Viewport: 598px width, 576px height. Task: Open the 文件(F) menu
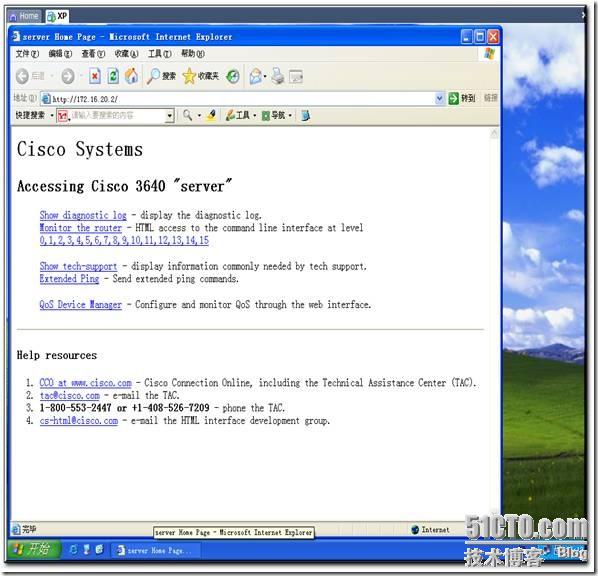point(27,53)
